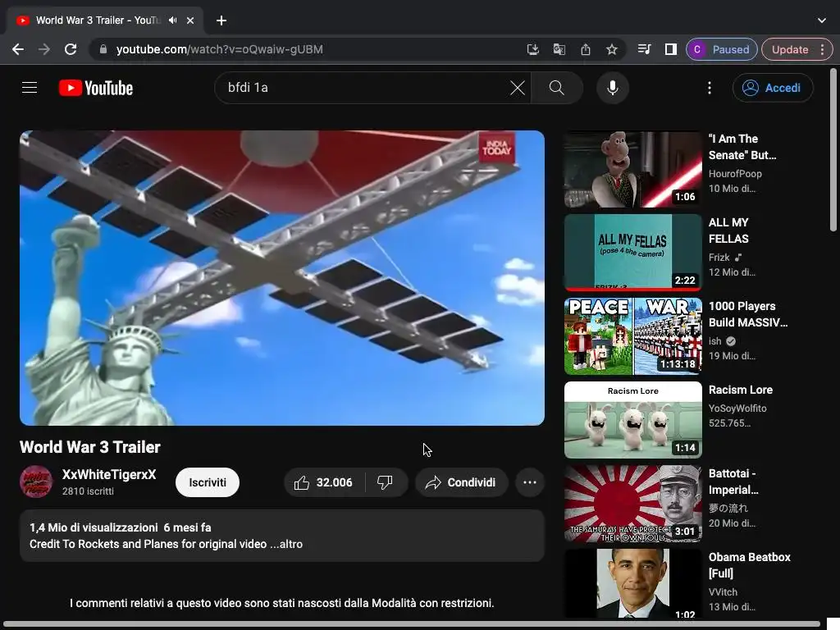This screenshot has height=630, width=840.
Task: Click the ish verified channel name
Action: pyautogui.click(x=714, y=340)
